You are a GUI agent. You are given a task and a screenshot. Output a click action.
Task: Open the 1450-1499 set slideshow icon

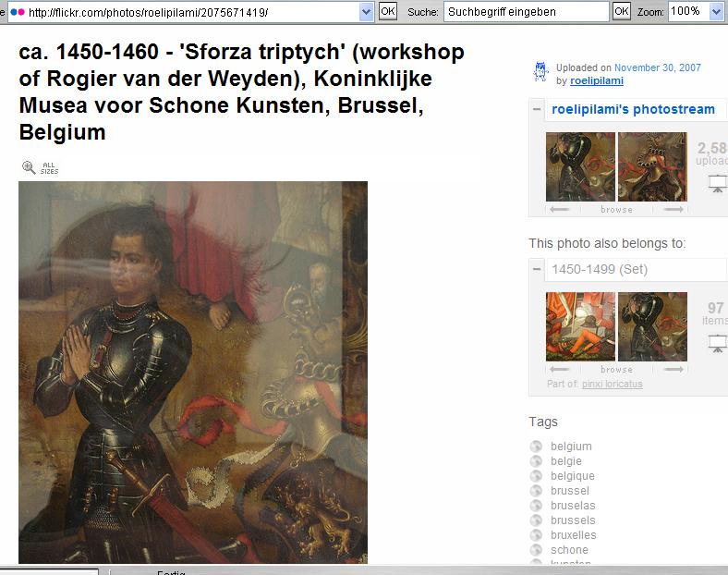tap(718, 344)
